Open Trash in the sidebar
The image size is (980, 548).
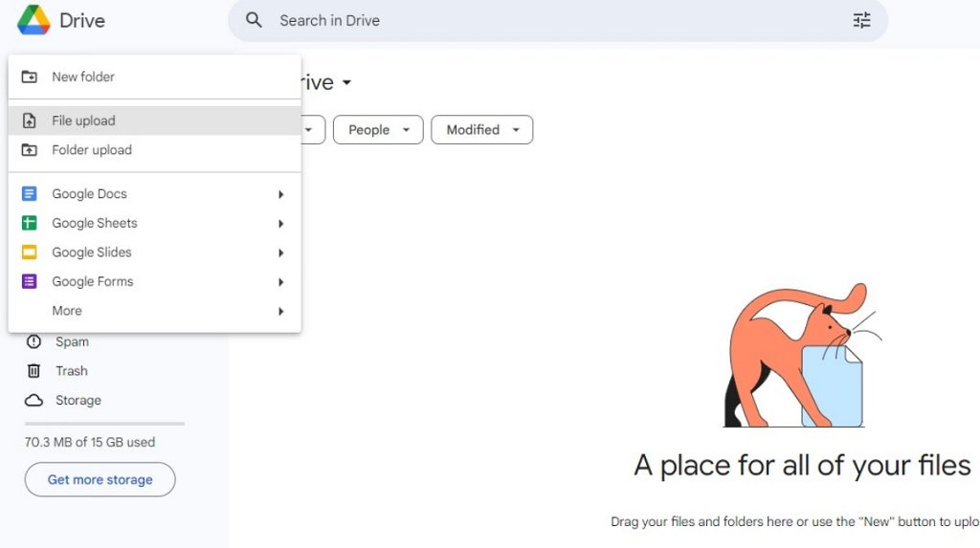click(x=72, y=371)
